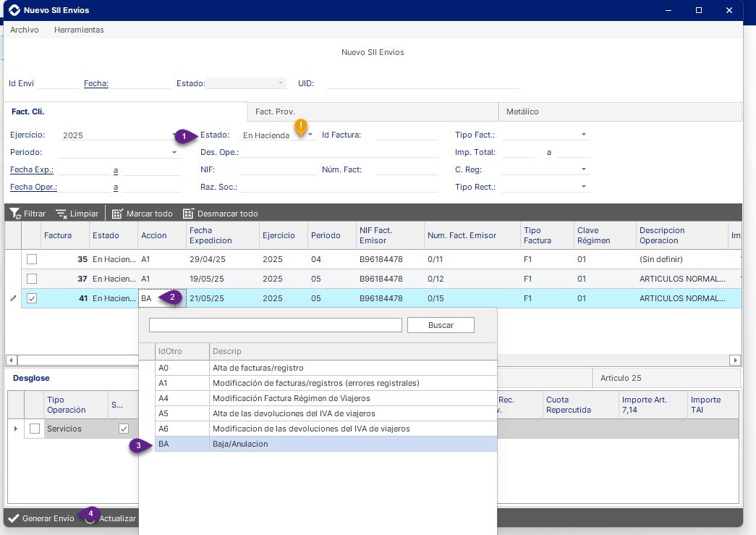Click the orange warning icon near Estado
The height and width of the screenshot is (535, 756).
(301, 127)
